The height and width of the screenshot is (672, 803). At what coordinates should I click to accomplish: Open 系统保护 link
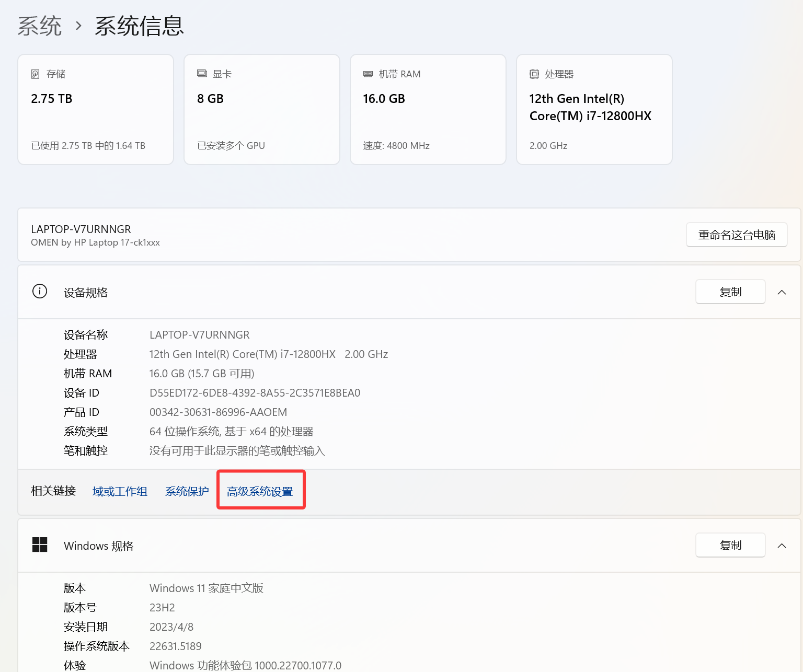[187, 492]
